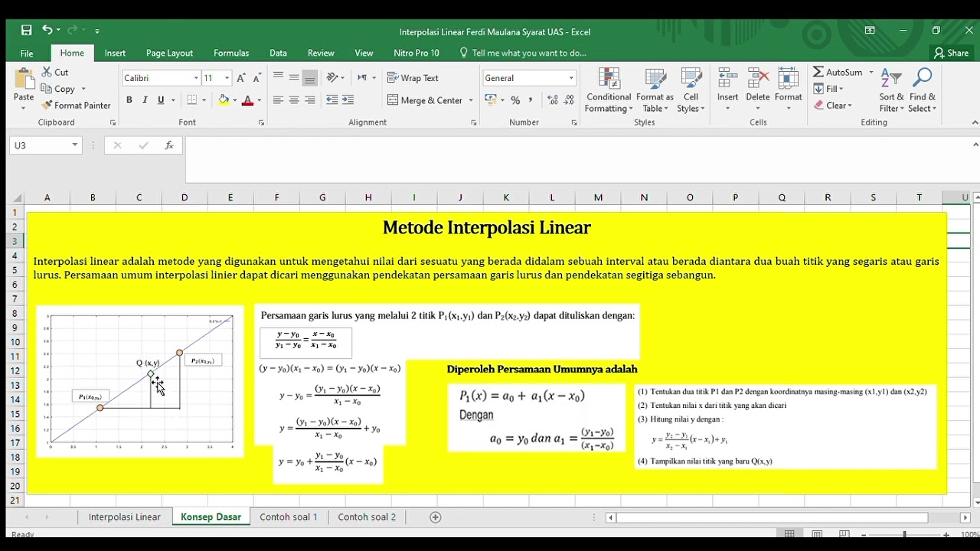Open the Merge & Center dropdown arrow
This screenshot has height=551, width=980.
(471, 100)
